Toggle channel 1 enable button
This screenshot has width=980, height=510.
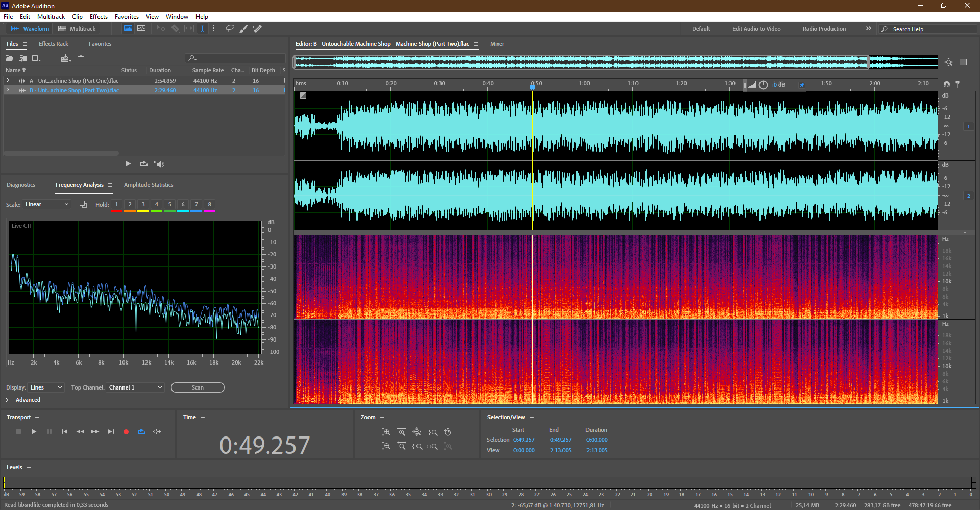pos(968,126)
